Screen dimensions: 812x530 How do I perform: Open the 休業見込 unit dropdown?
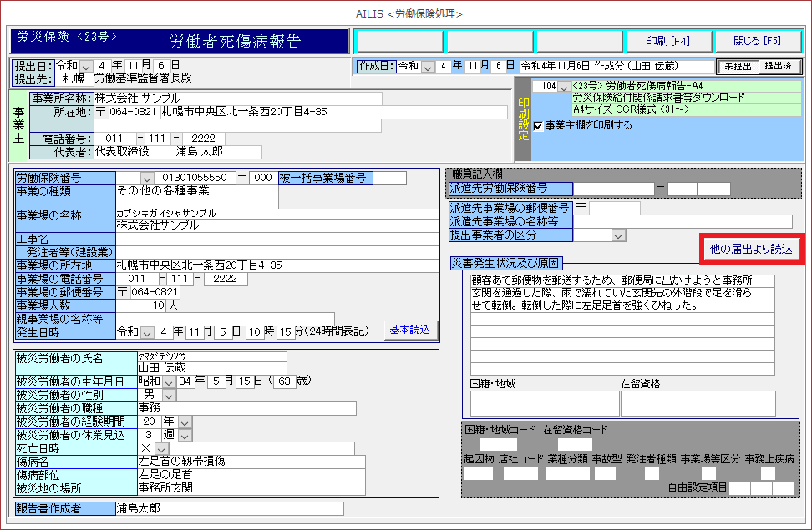point(185,435)
